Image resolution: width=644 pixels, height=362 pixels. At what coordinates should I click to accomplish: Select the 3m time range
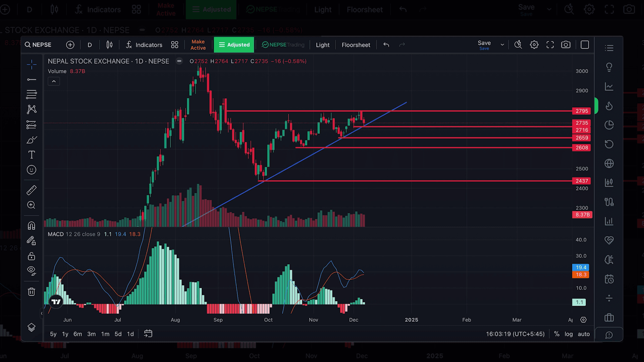91,334
